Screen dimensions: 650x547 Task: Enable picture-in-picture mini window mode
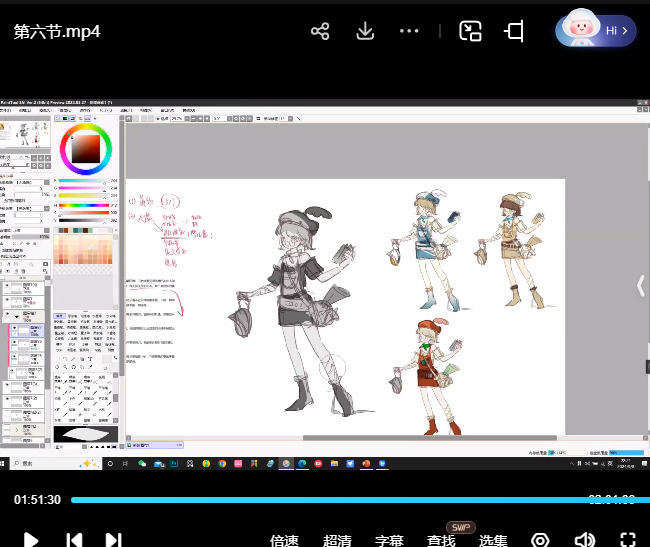click(x=470, y=31)
